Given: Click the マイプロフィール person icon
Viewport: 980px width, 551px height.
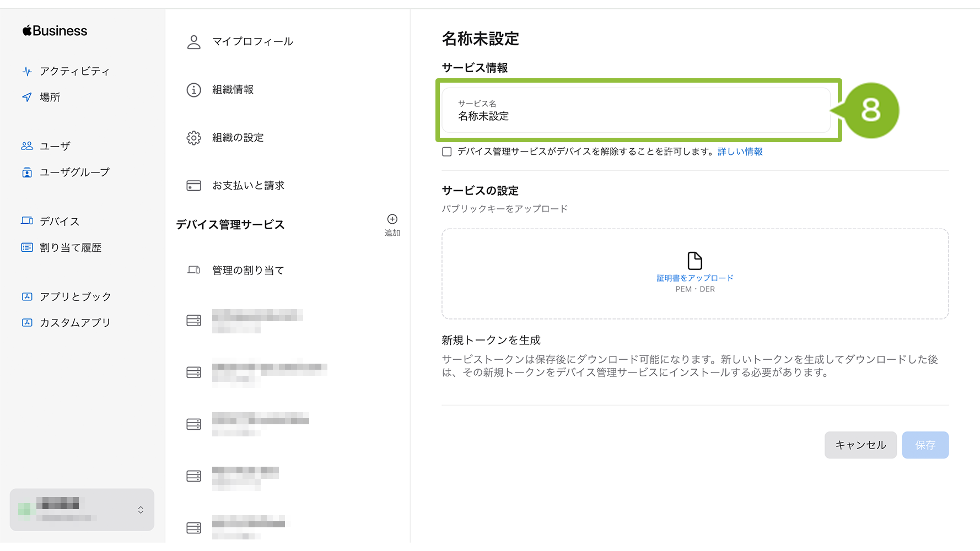Looking at the screenshot, I should click(x=193, y=42).
